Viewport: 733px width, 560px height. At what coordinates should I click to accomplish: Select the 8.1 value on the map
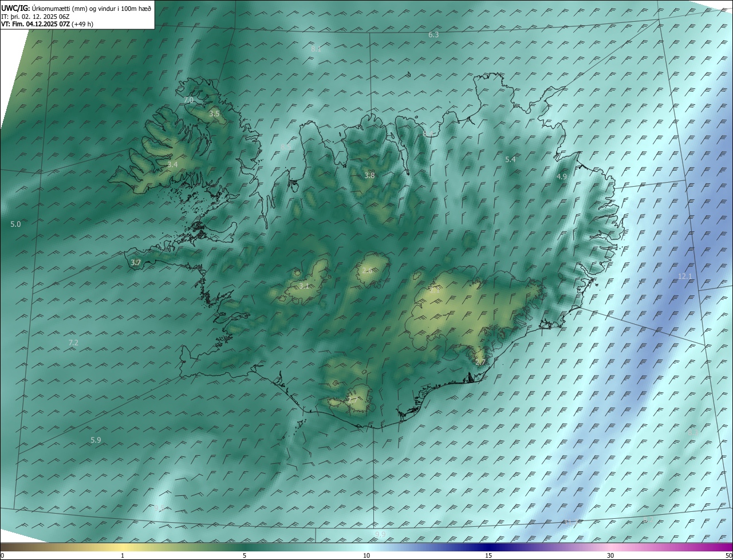(x=316, y=49)
